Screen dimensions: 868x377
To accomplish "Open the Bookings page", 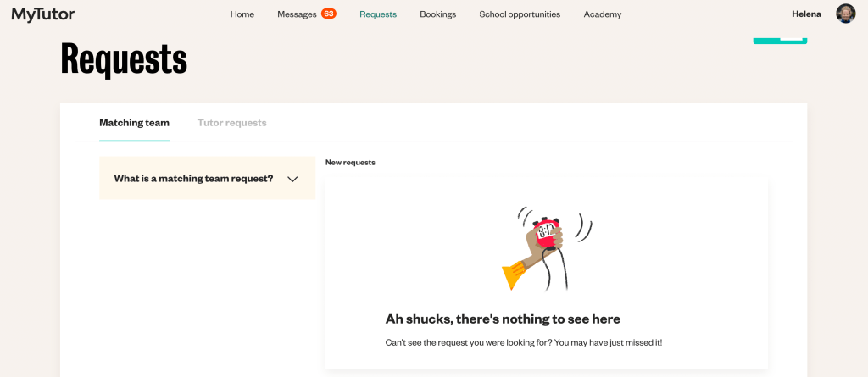I will pos(437,14).
